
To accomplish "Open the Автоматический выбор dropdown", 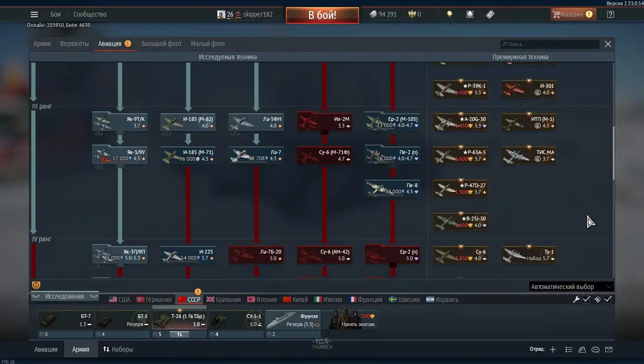I will [x=571, y=287].
